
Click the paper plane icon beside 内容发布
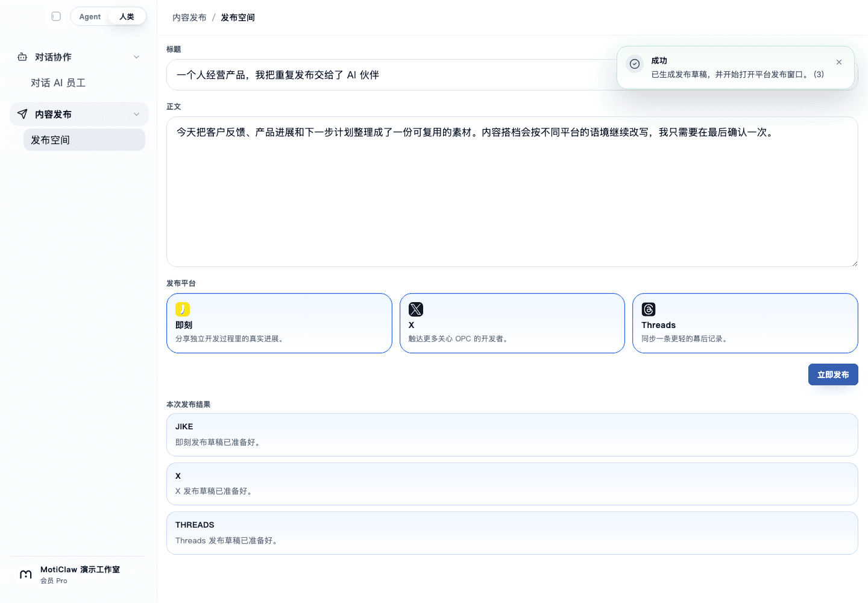22,114
